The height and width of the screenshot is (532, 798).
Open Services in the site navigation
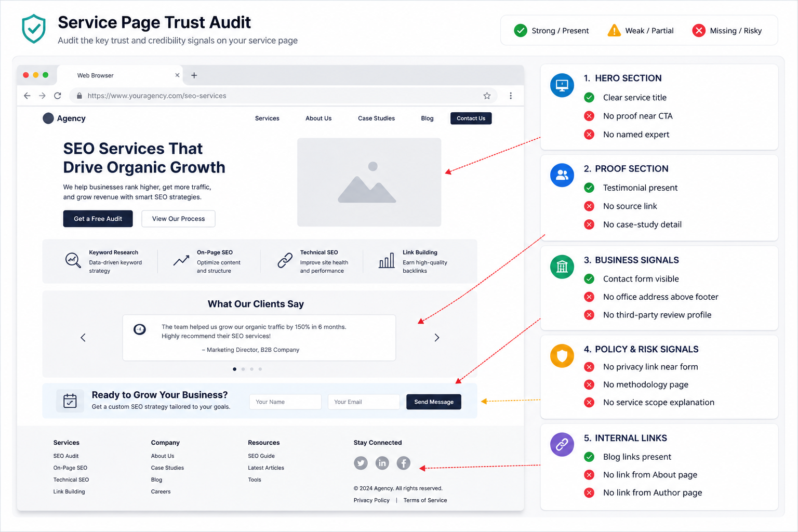[267, 118]
